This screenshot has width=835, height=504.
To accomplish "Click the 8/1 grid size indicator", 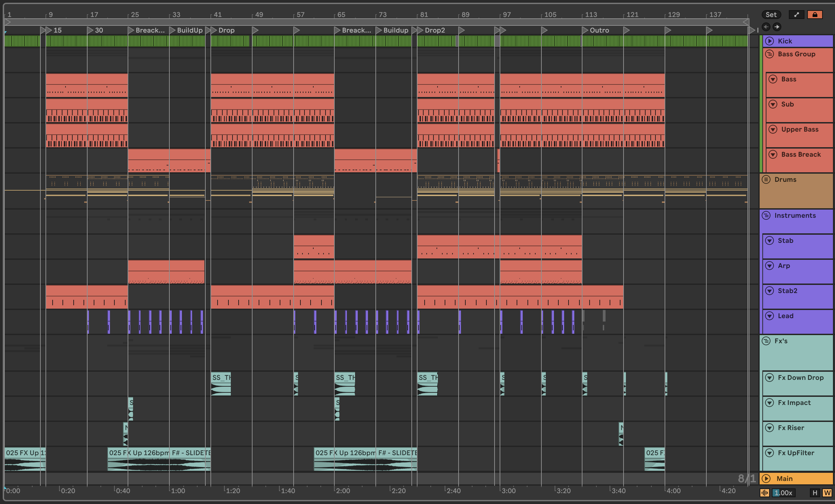I will click(747, 479).
